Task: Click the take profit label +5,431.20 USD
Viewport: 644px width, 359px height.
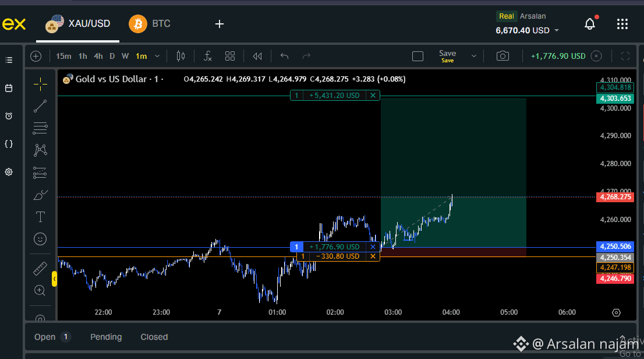Action: click(334, 96)
